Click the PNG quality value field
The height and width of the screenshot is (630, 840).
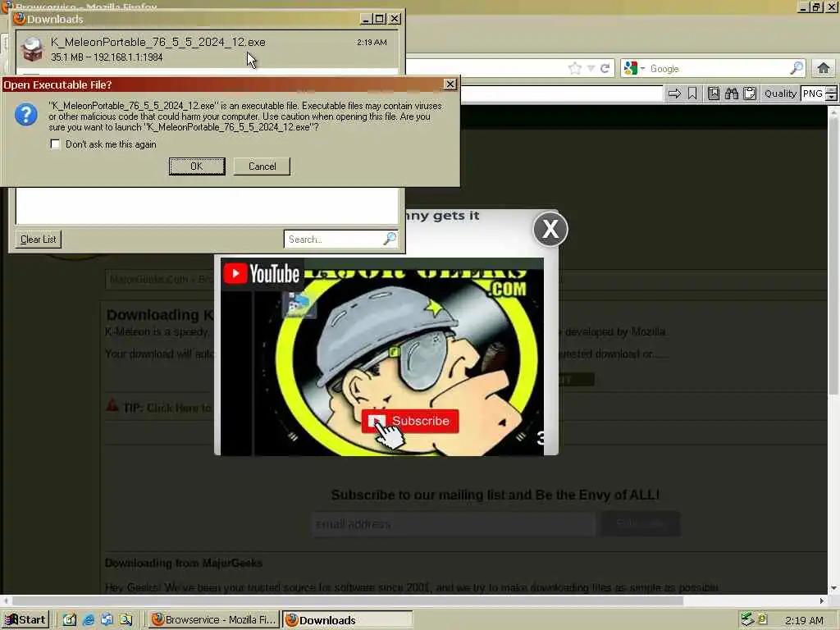pyautogui.click(x=813, y=94)
